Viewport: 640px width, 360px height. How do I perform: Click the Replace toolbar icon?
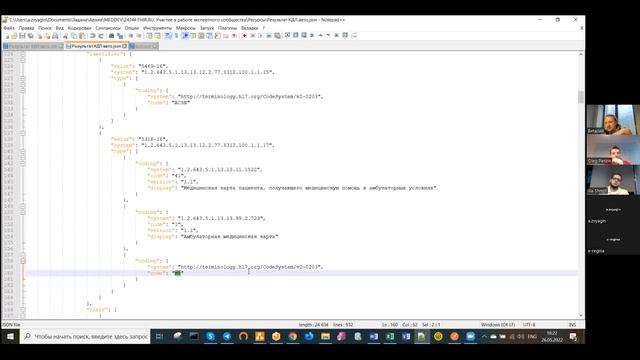pos(120,36)
